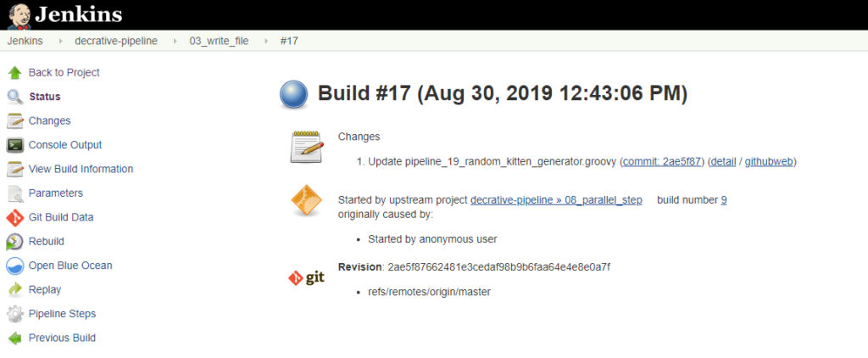
Task: Click the Replay arrow icon
Action: [x=14, y=290]
